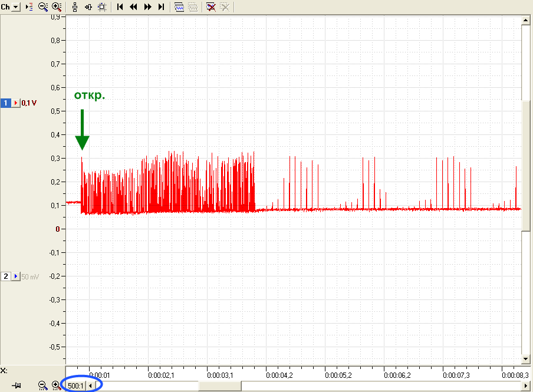Viewport: 533px width, 392px height.
Task: Click the 0:00:02,1 time label on X axis
Action: coord(161,375)
